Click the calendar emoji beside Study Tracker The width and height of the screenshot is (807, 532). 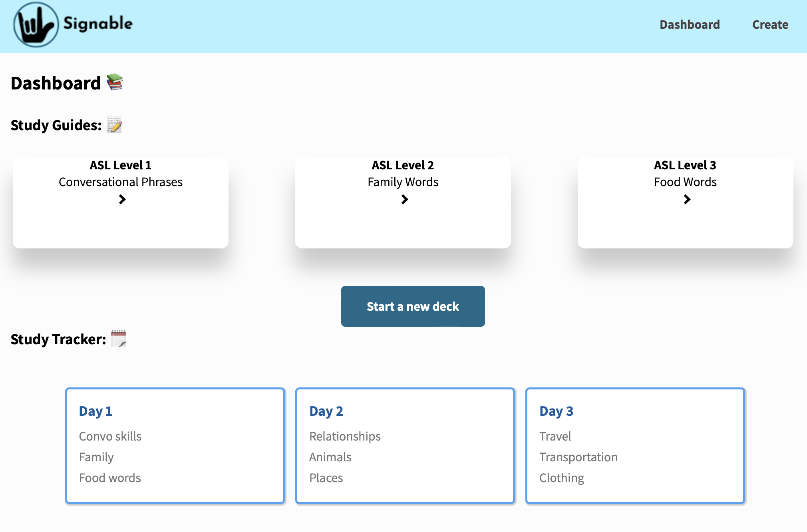click(x=118, y=339)
